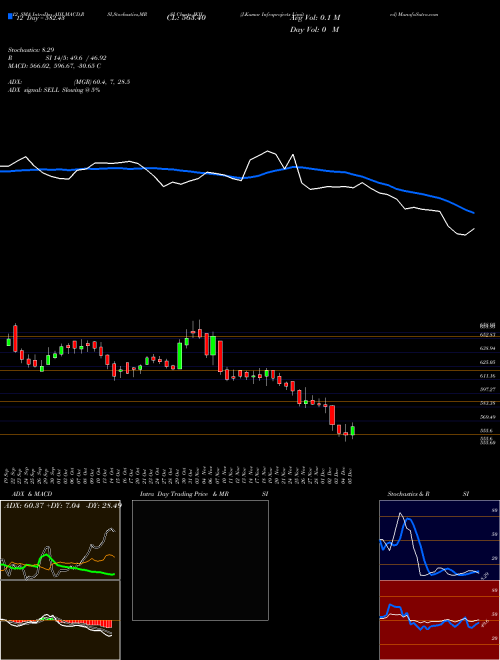Click the 'ADX signal: SELL' text
Screen dimensions: 500x660
54,90
